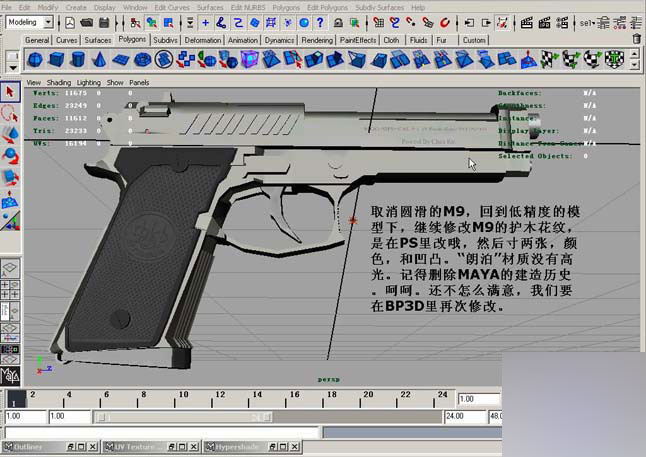
Task: Click the Open Scene folder icon
Action: (x=87, y=23)
